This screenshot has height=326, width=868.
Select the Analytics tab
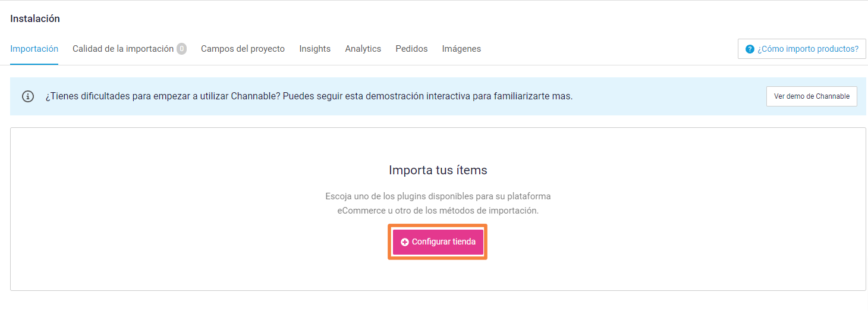(363, 49)
